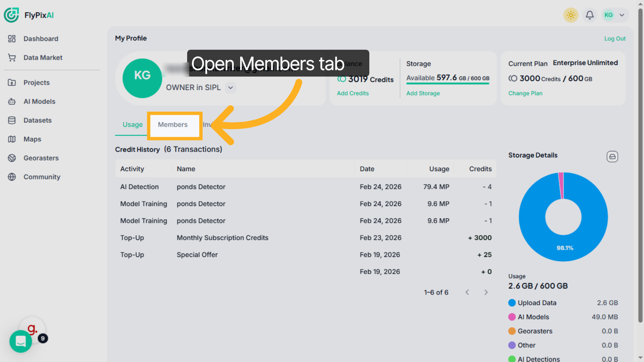This screenshot has width=644, height=362.
Task: Open the Dashboard sidebar icon
Action: pos(12,39)
